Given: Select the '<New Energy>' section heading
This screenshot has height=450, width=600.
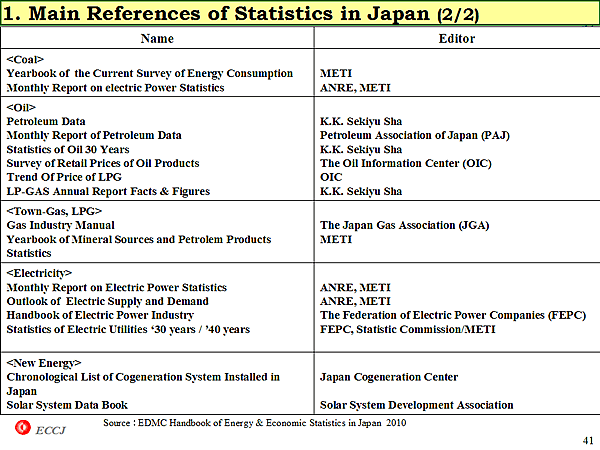Looking at the screenshot, I should pyautogui.click(x=44, y=363).
